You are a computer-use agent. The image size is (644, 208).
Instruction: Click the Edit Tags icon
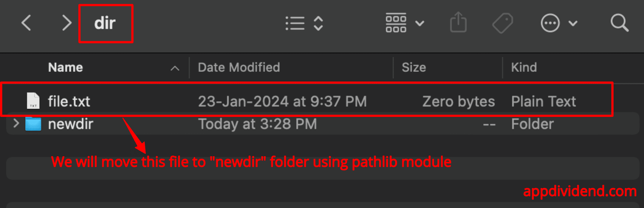(x=503, y=23)
